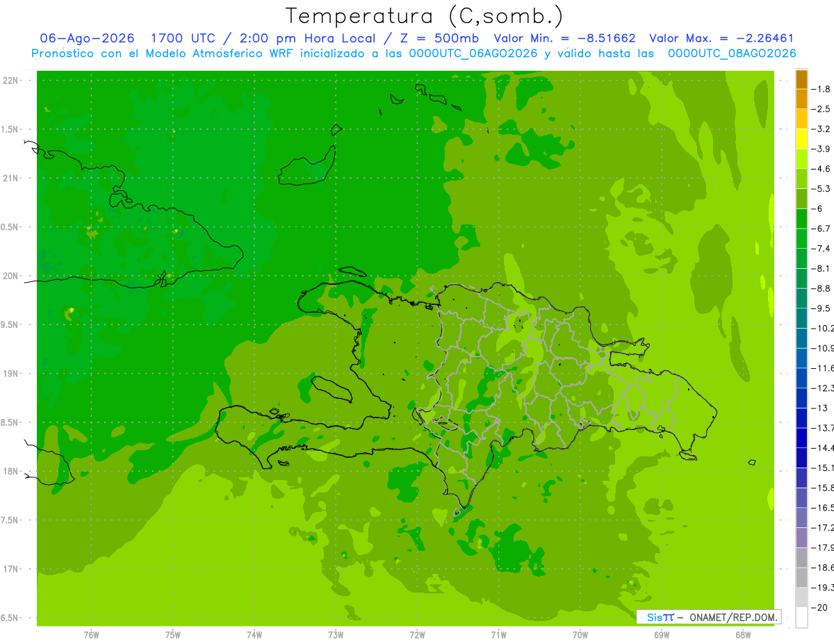Click the '76W' longitude axis label
This screenshot has height=644, width=834.
91,635
